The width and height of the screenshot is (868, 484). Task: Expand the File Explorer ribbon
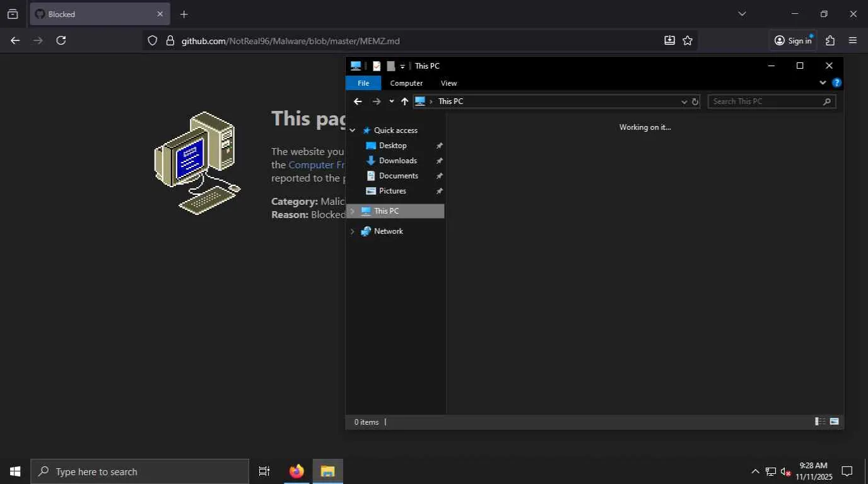pyautogui.click(x=823, y=83)
